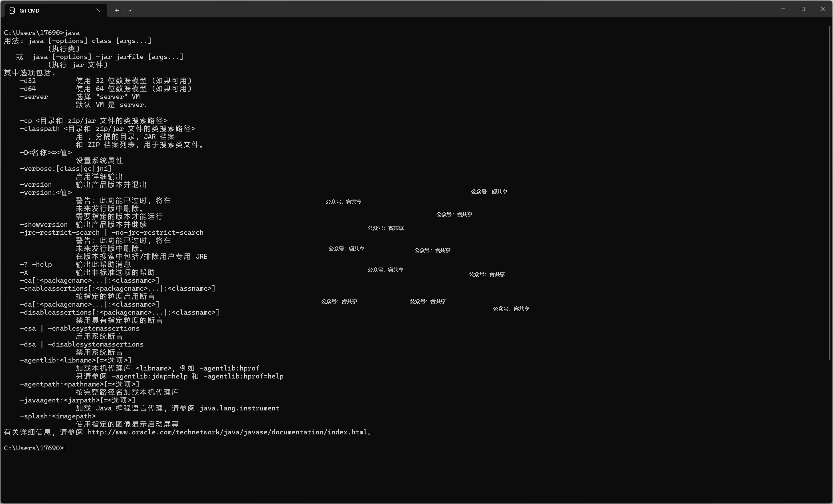Click the last command prompt line C:\Users\17690>
833x504 pixels.
pos(34,448)
